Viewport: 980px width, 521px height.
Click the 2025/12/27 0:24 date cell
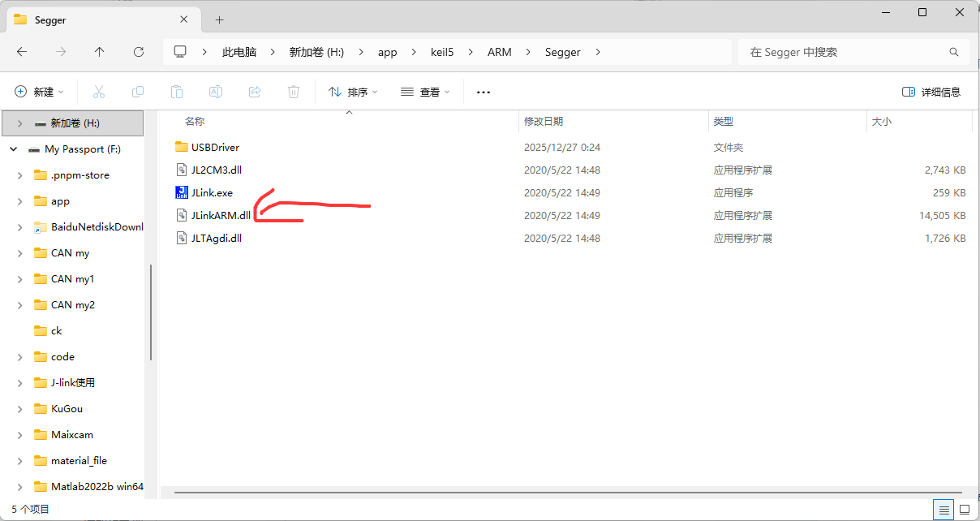point(562,148)
